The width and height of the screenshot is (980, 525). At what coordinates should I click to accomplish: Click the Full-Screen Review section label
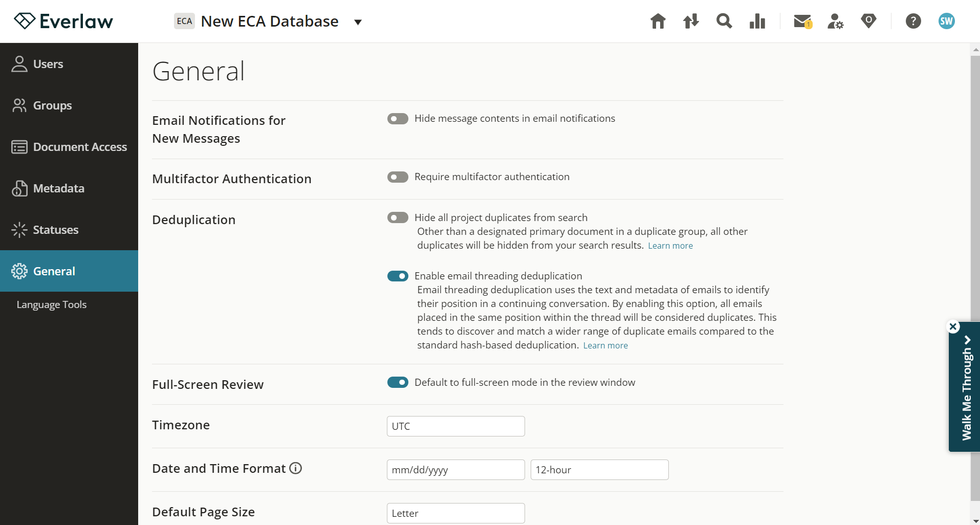(208, 384)
